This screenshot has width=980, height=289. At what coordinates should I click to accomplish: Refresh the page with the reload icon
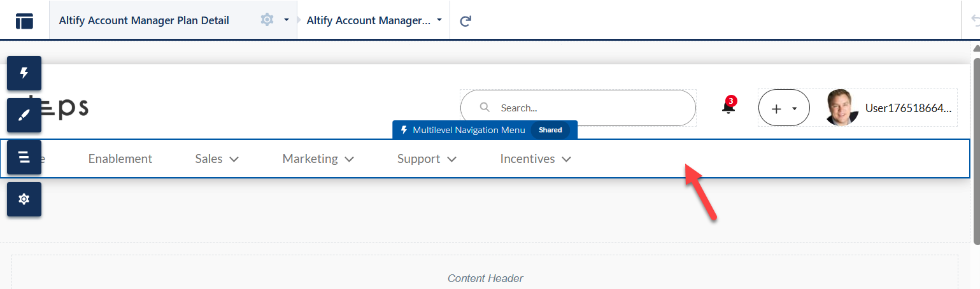click(x=465, y=20)
